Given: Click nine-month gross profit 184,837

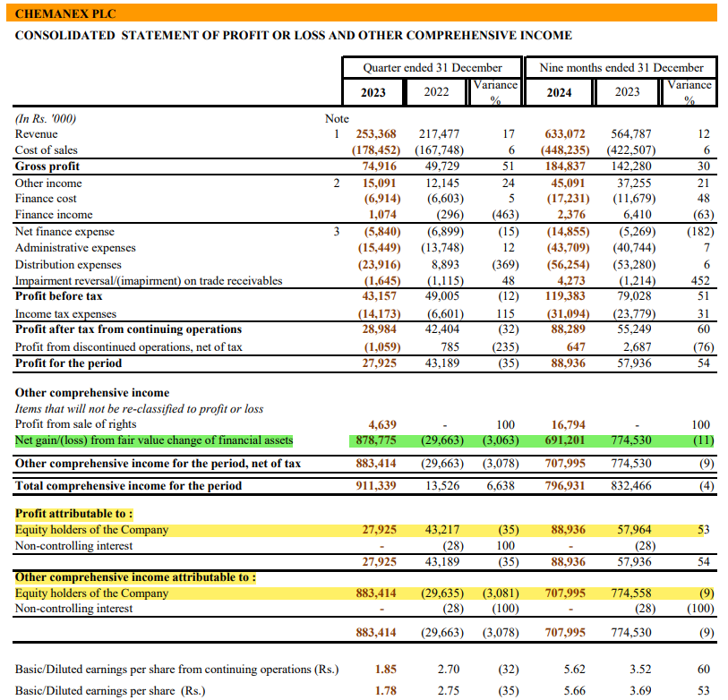Looking at the screenshot, I should coord(565,166).
